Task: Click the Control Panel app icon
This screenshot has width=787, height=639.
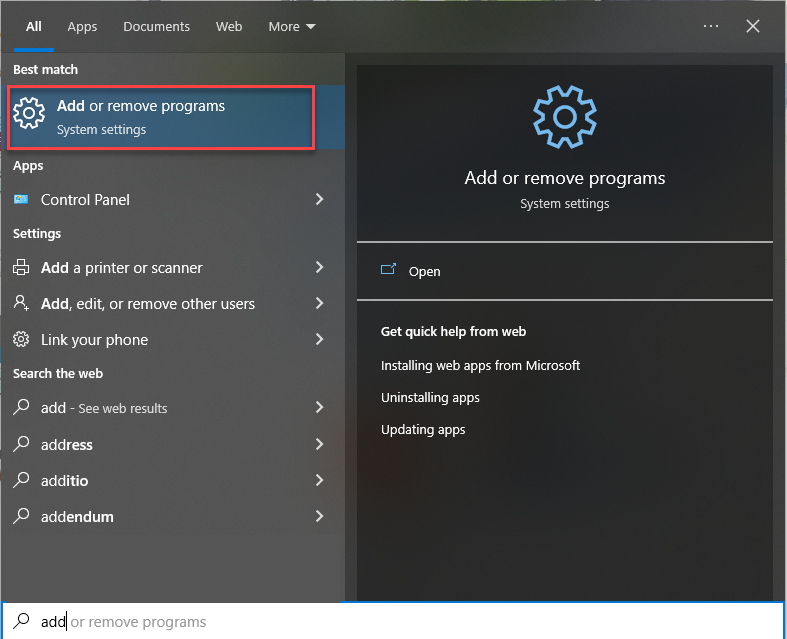Action: point(21,199)
